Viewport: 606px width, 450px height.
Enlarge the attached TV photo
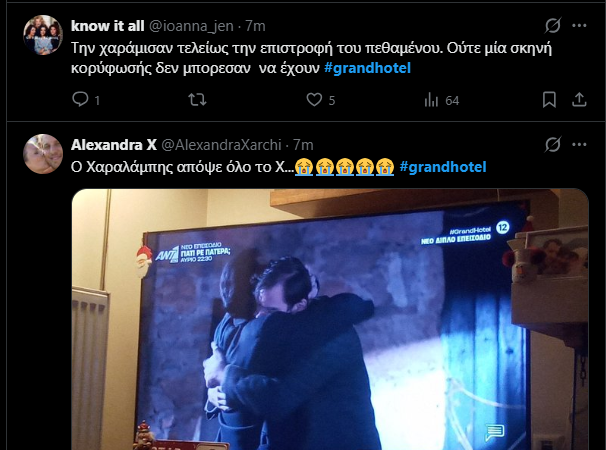click(x=330, y=319)
